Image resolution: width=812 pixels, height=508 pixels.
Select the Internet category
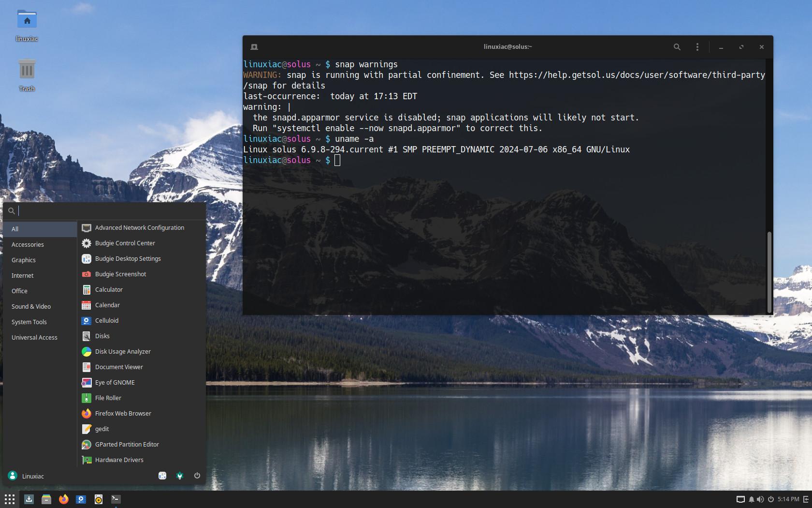coord(40,275)
